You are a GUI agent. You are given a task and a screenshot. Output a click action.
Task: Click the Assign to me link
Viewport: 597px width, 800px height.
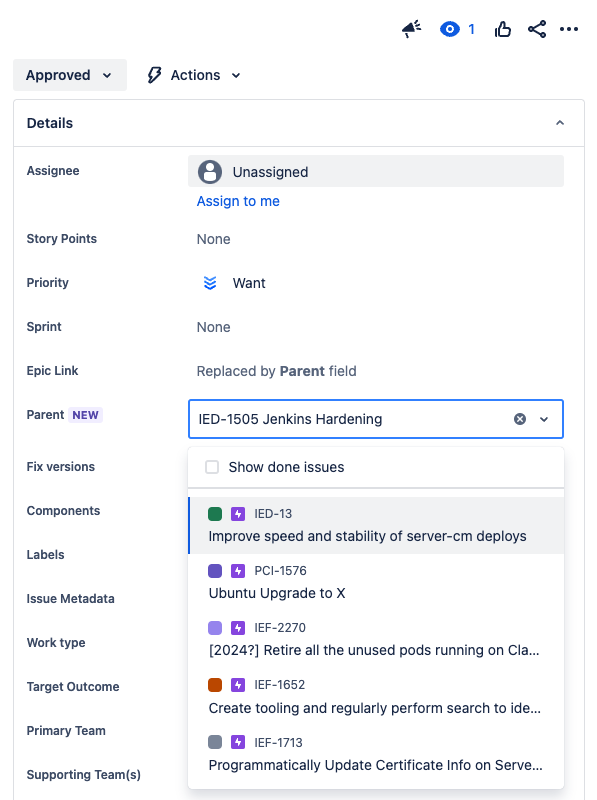(238, 200)
